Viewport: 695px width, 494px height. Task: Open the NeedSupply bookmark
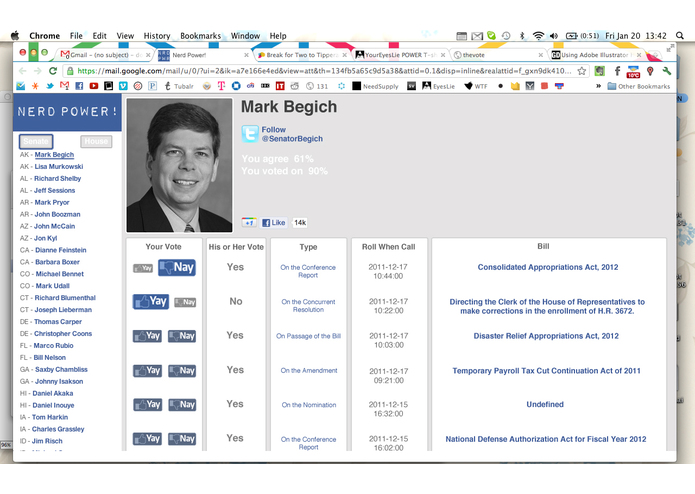pyautogui.click(x=375, y=86)
